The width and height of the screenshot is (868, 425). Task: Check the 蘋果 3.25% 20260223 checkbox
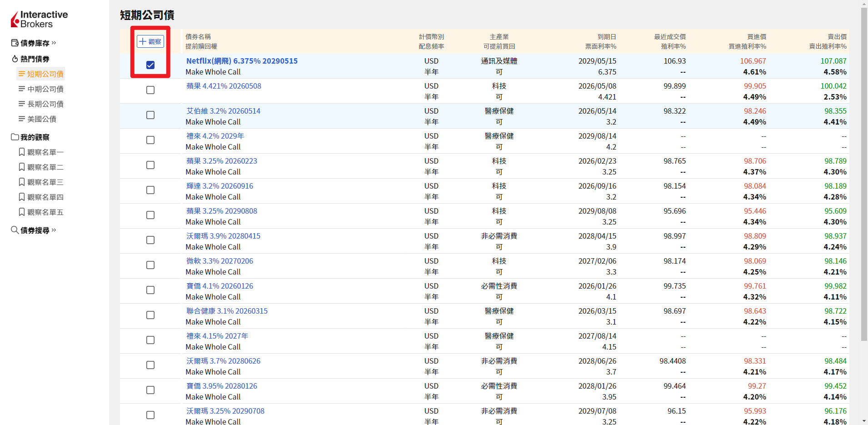point(150,165)
